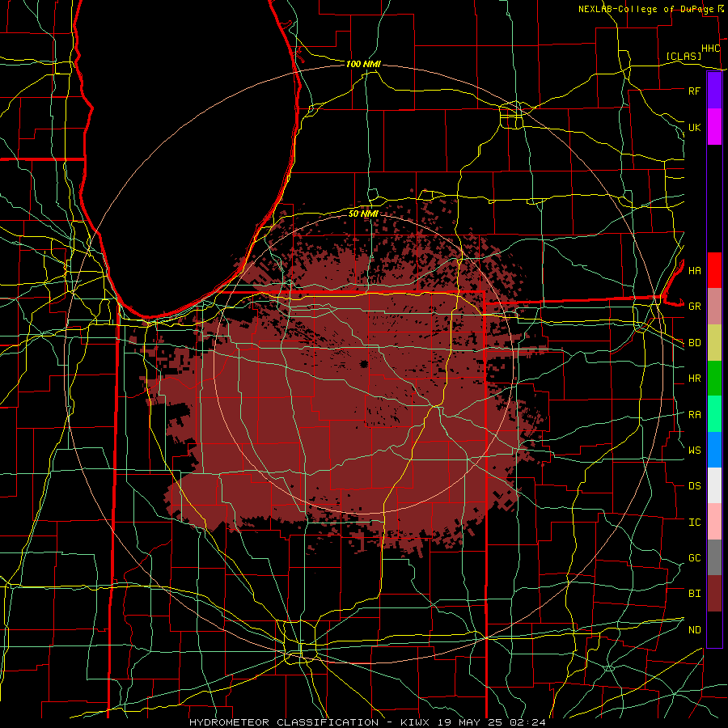Image resolution: width=728 pixels, height=728 pixels.
Task: Click the [CLAS] legend header
Action: pyautogui.click(x=684, y=56)
